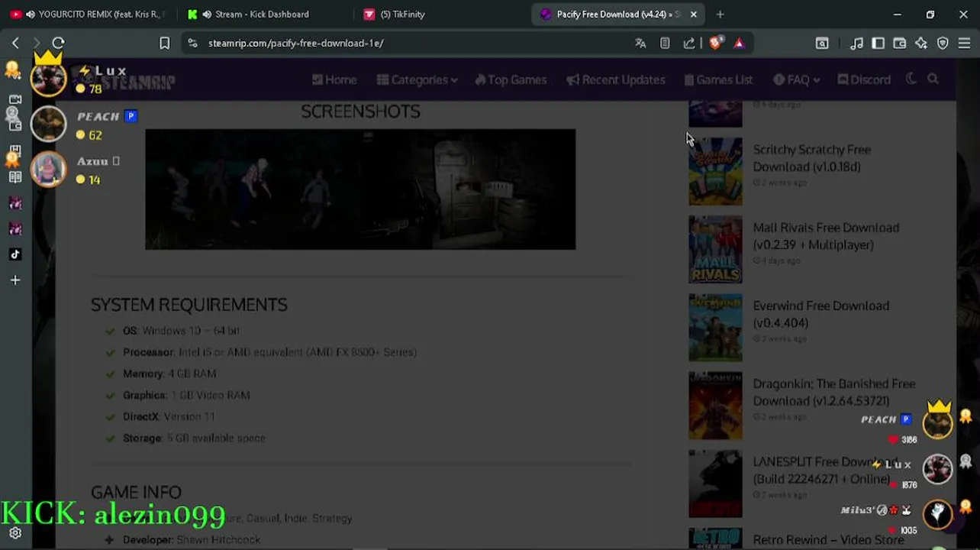The image size is (980, 550).
Task: Open Leo AI sparkle icon in toolbar
Action: point(921,44)
